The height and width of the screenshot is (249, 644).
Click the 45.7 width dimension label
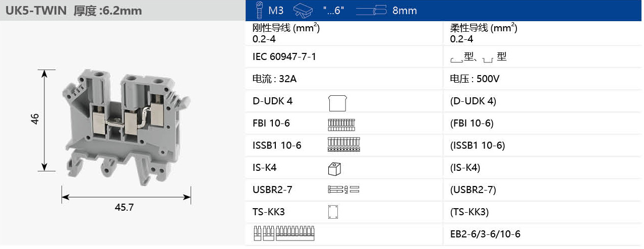(124, 207)
